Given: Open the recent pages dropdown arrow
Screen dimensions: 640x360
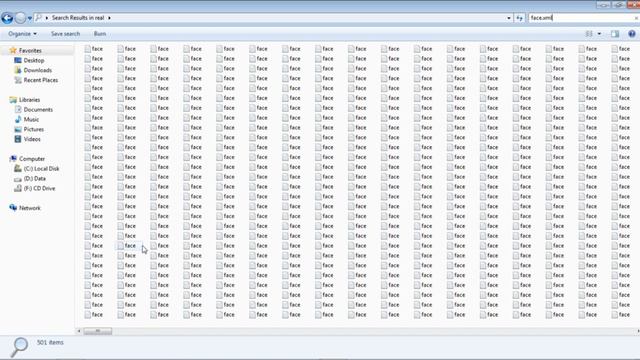Looking at the screenshot, I should pyautogui.click(x=29, y=18).
